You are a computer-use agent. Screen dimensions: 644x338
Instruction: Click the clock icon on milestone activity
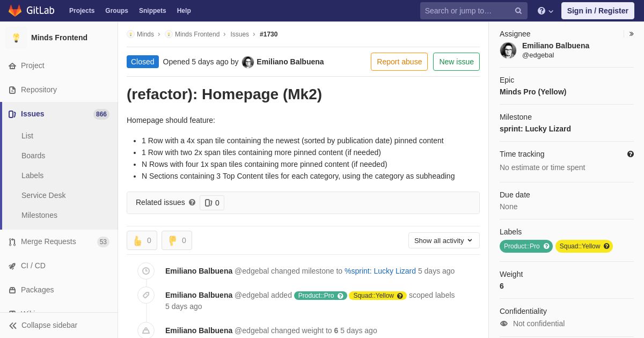pos(146,271)
